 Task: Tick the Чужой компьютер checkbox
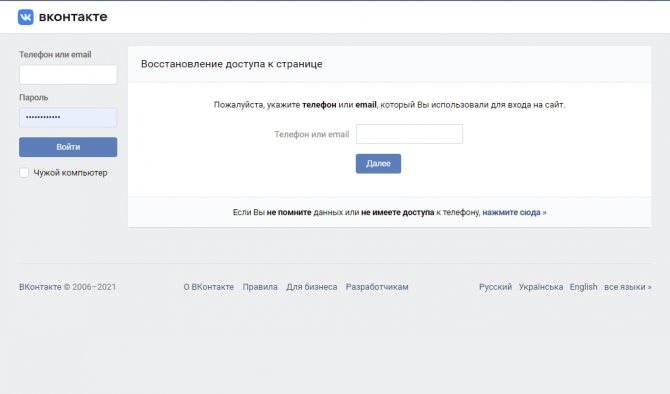[24, 173]
